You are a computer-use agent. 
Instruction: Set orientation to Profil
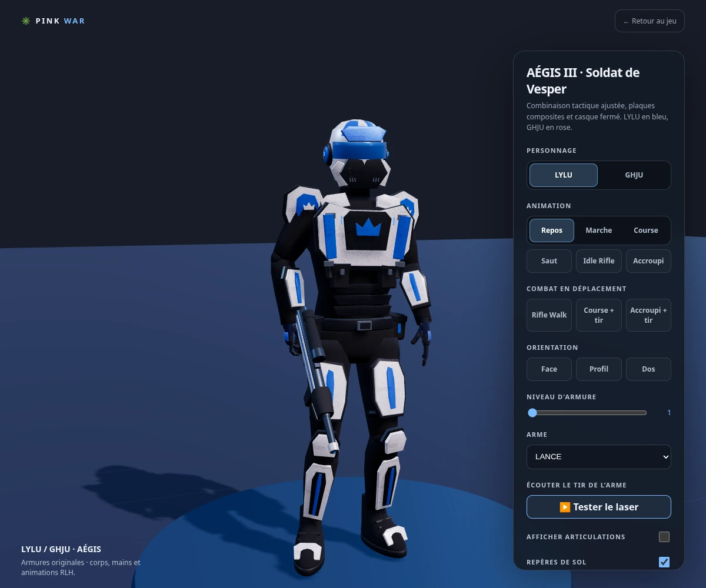tap(599, 369)
